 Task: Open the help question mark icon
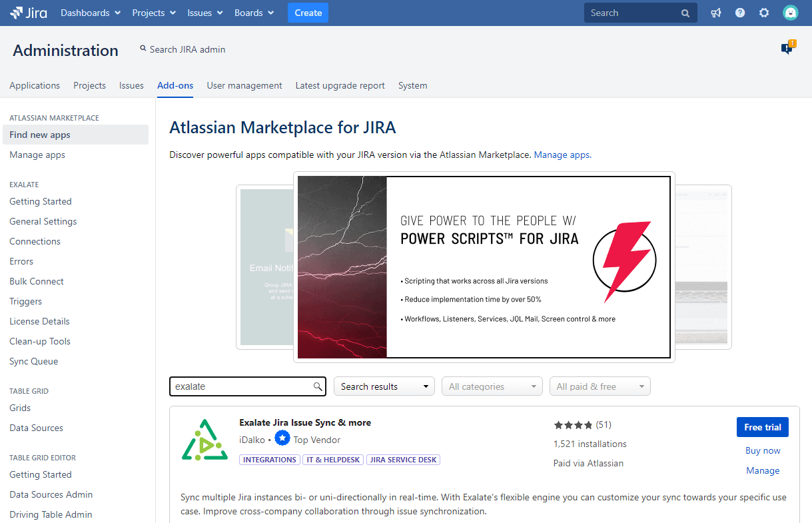pyautogui.click(x=740, y=13)
